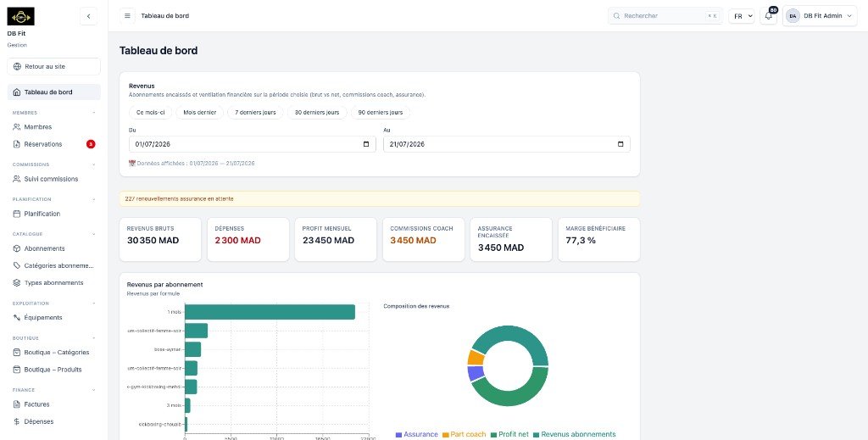Click the '1 mois' revenue bar
This screenshot has height=440, width=868.
click(x=270, y=312)
